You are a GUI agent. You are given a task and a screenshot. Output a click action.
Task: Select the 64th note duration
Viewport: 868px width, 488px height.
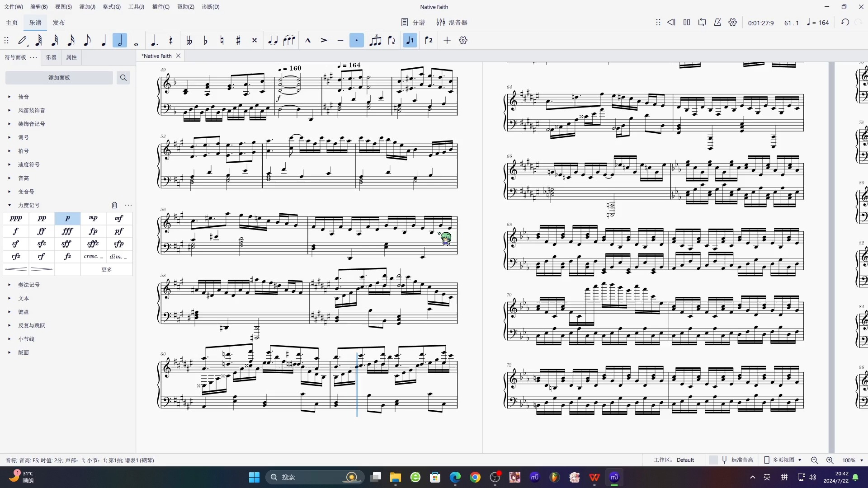pos(39,41)
